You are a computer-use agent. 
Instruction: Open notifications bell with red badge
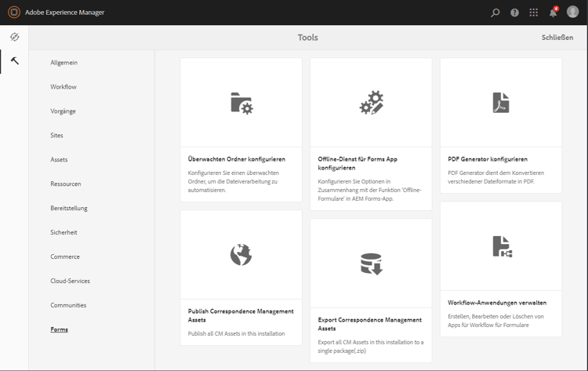click(554, 12)
